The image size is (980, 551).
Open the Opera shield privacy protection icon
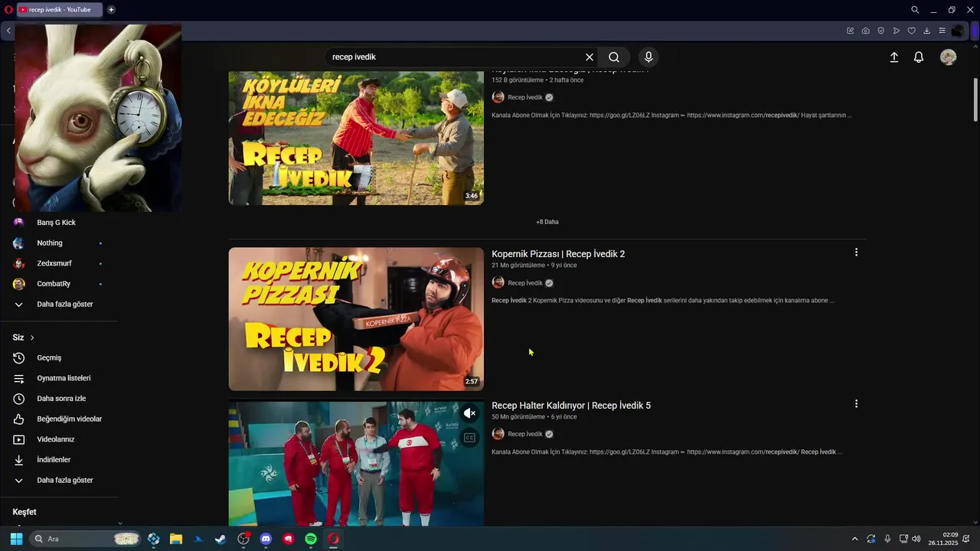(880, 31)
